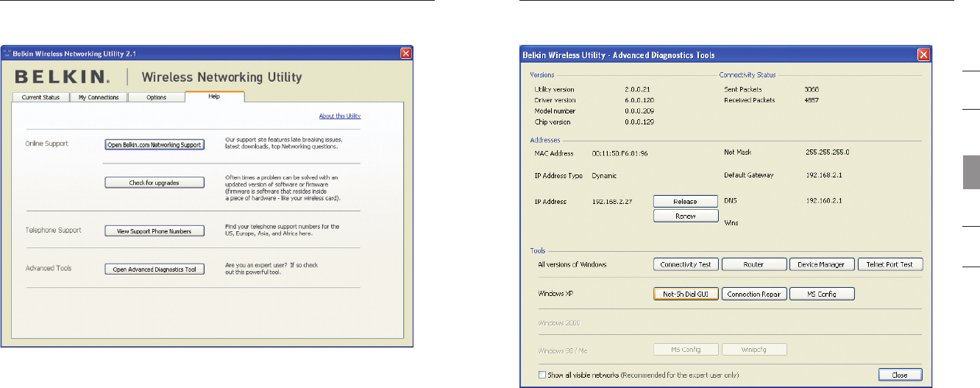This screenshot has width=980, height=388.
Task: Click the IP Address Type value Dynamic
Action: (605, 176)
